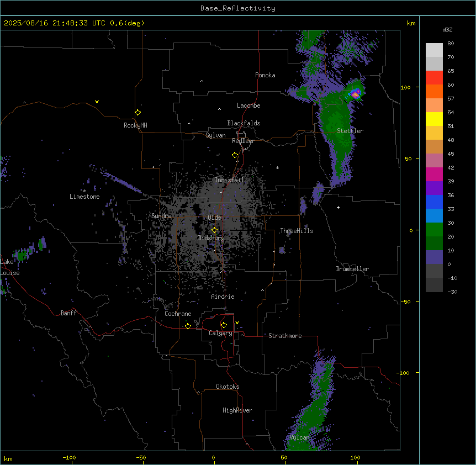The image size is (476, 465).
Task: Click the white asterisk east of Innisfail
Action: 277,167
